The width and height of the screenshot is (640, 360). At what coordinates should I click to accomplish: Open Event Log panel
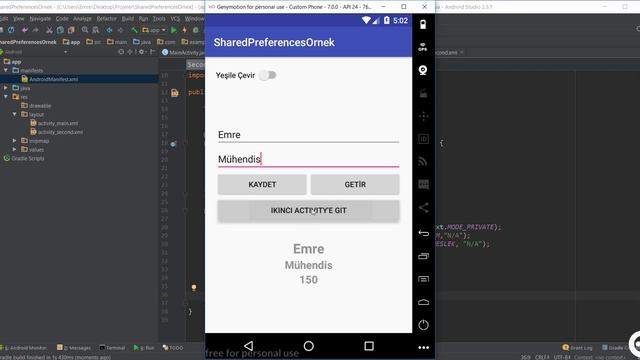[x=577, y=348]
